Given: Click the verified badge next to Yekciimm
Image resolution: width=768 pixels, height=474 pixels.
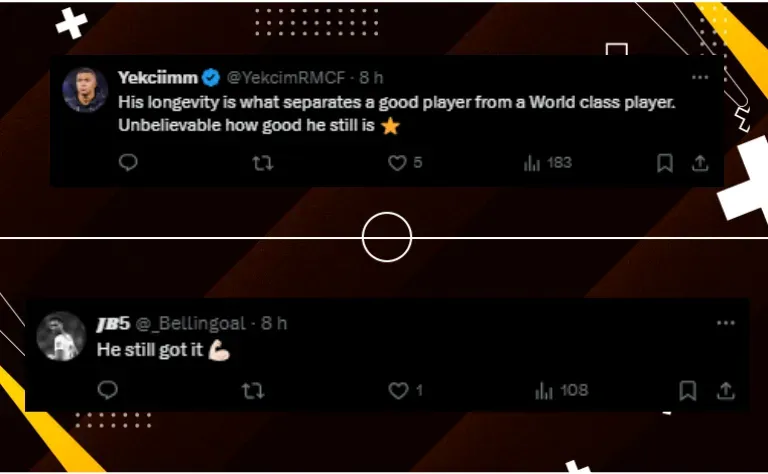Looking at the screenshot, I should pos(211,77).
